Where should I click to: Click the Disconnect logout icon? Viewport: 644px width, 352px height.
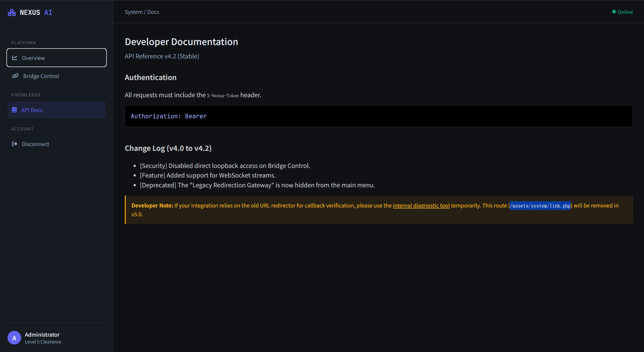(x=15, y=144)
